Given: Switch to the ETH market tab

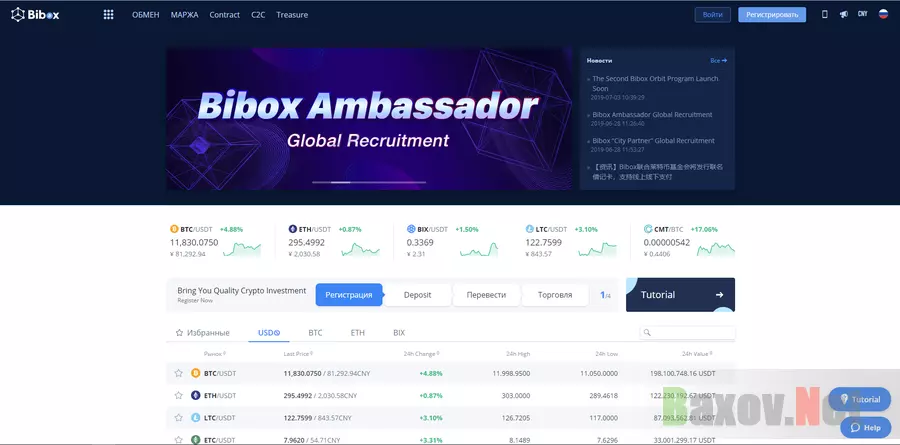Looking at the screenshot, I should click(358, 332).
